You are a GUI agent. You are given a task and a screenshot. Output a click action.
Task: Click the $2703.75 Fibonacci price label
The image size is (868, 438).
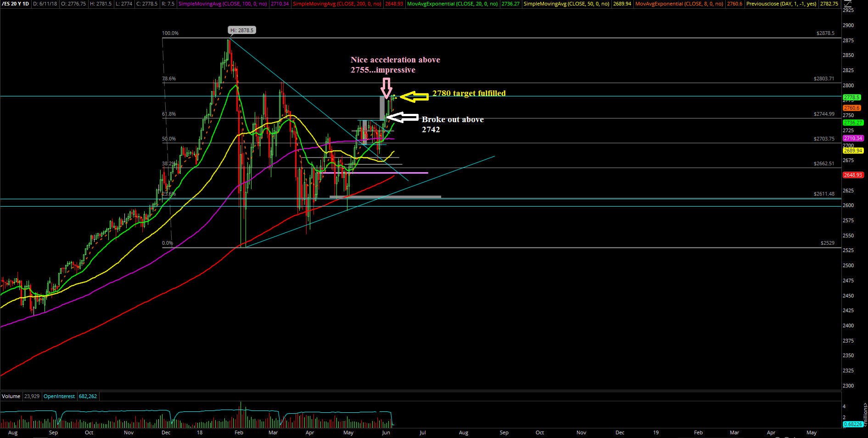[x=824, y=139]
